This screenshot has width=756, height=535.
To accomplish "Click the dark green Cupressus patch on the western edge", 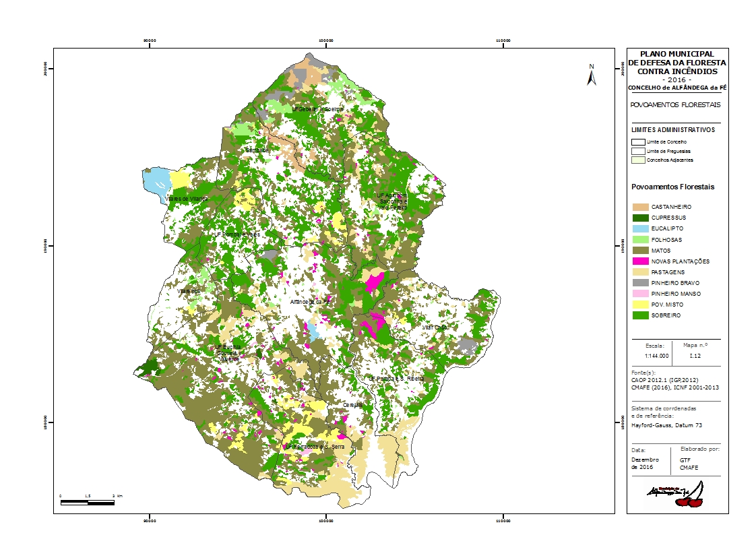I will point(149,367).
